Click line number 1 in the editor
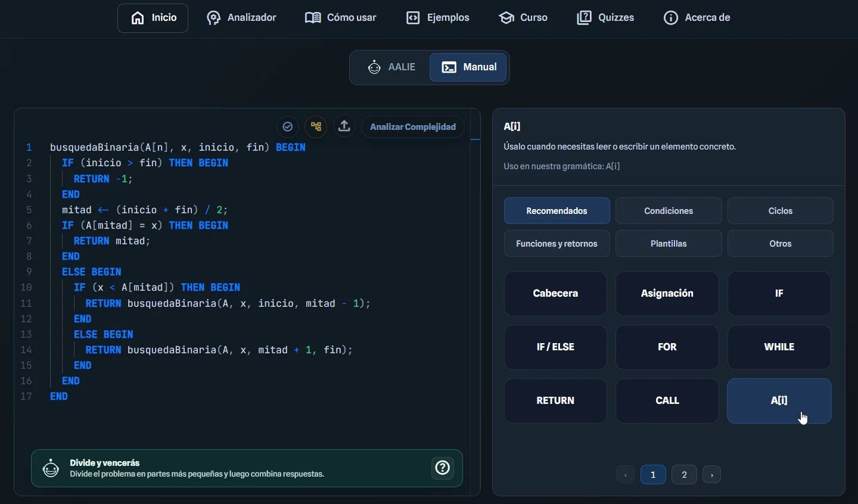 point(29,148)
